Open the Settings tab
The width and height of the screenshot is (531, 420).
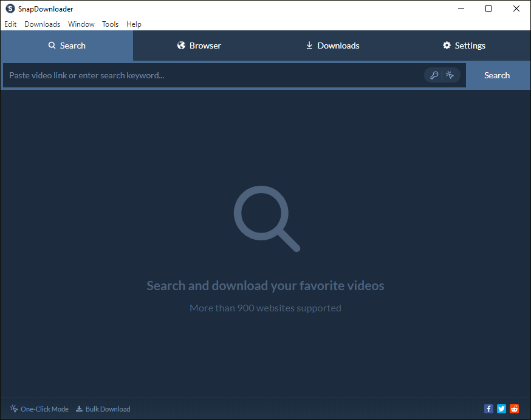coord(464,46)
